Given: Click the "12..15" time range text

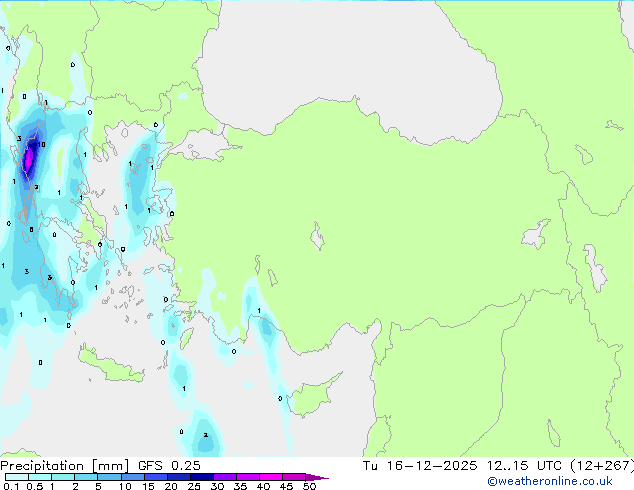Looking at the screenshot, I should 507,466.
